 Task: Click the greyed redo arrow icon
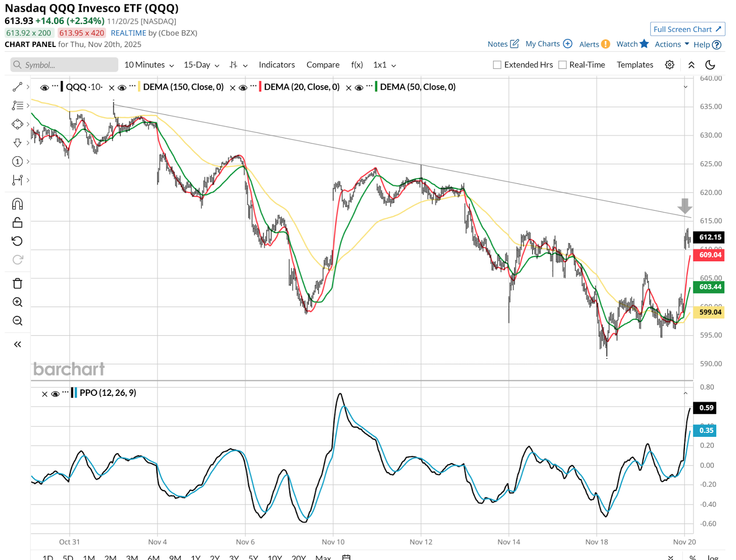click(17, 260)
